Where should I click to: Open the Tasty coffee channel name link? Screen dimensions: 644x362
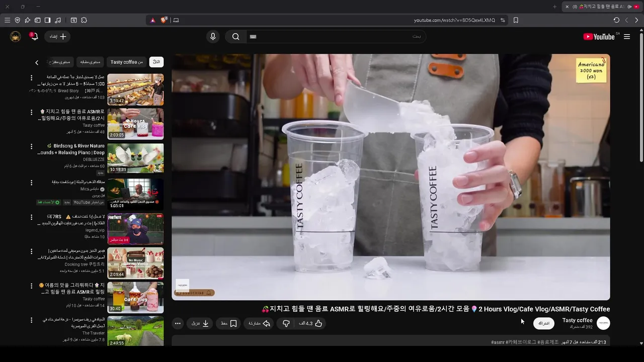click(577, 320)
